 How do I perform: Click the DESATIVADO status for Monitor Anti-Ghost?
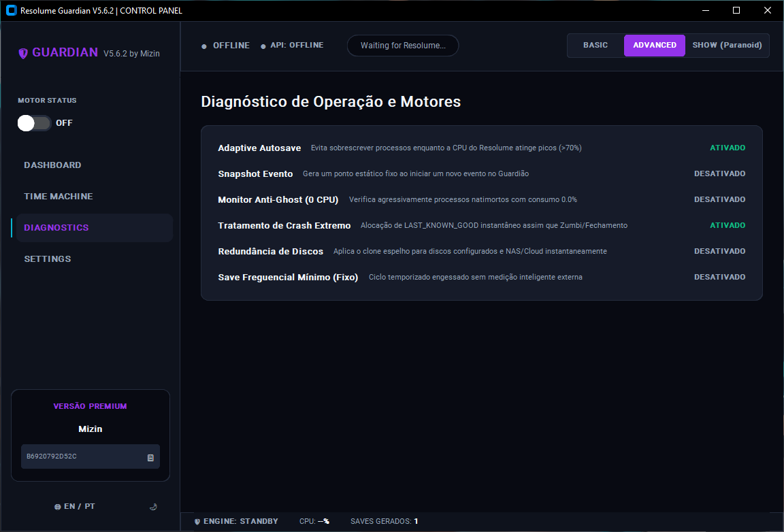tap(719, 199)
